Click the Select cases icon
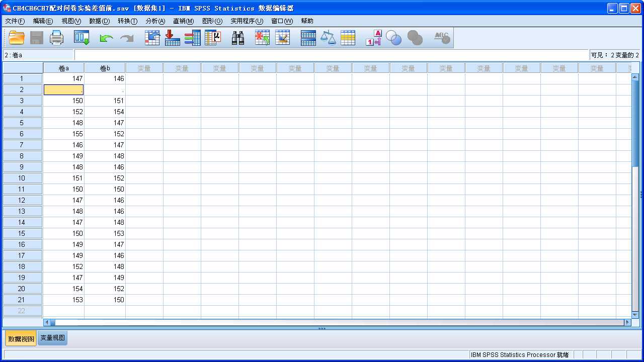644x362 pixels. point(348,38)
